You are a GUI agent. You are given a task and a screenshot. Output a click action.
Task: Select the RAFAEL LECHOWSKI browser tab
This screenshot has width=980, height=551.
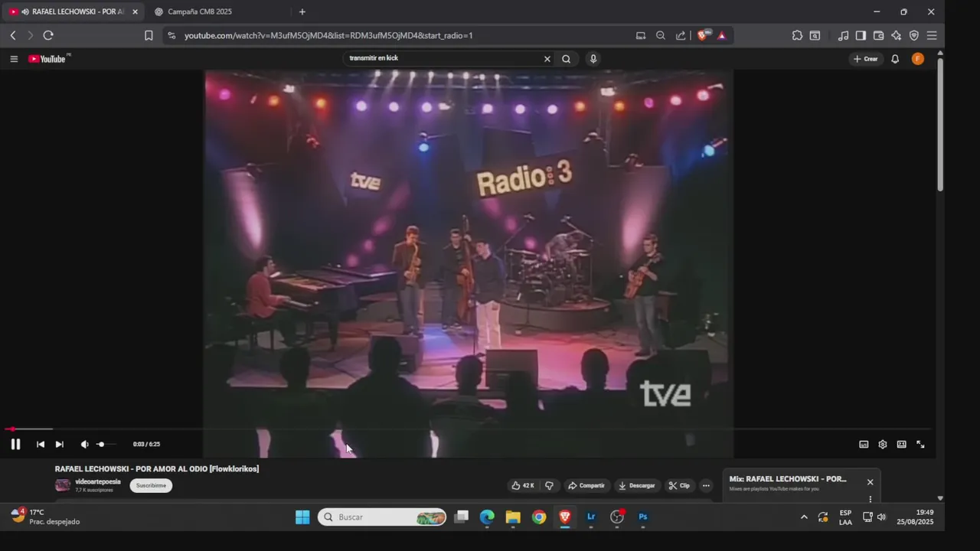[73, 11]
